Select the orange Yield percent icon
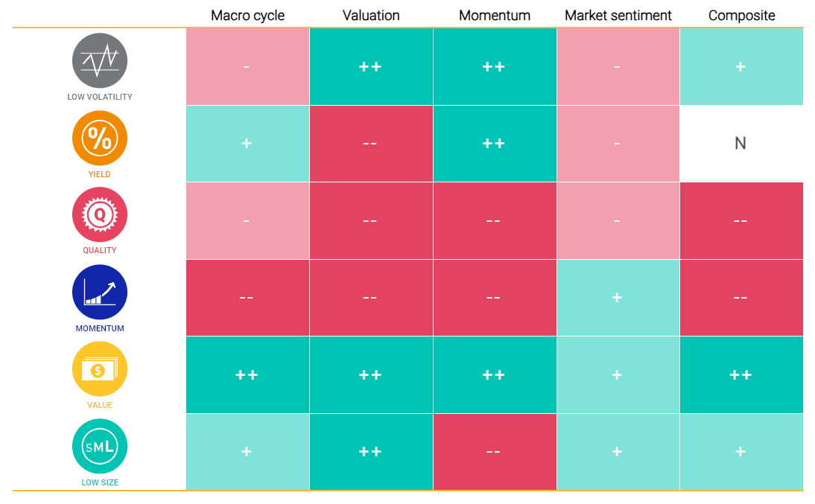This screenshot has height=504, width=815. (x=100, y=138)
